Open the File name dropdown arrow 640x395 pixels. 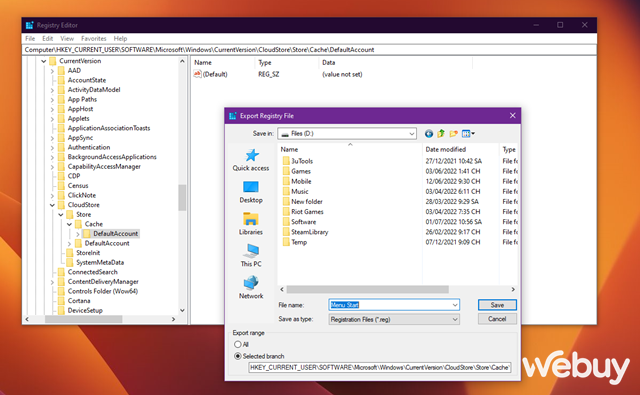click(455, 305)
